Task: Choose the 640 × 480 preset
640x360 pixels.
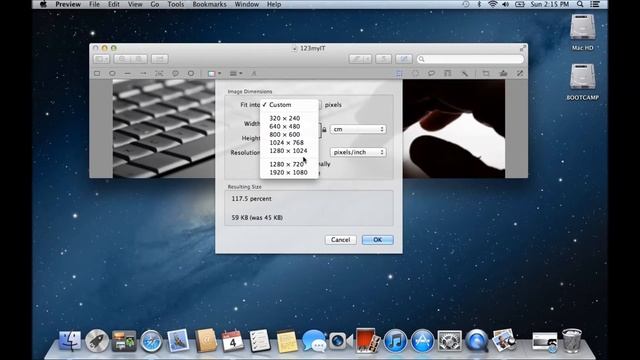Action: 289,127
